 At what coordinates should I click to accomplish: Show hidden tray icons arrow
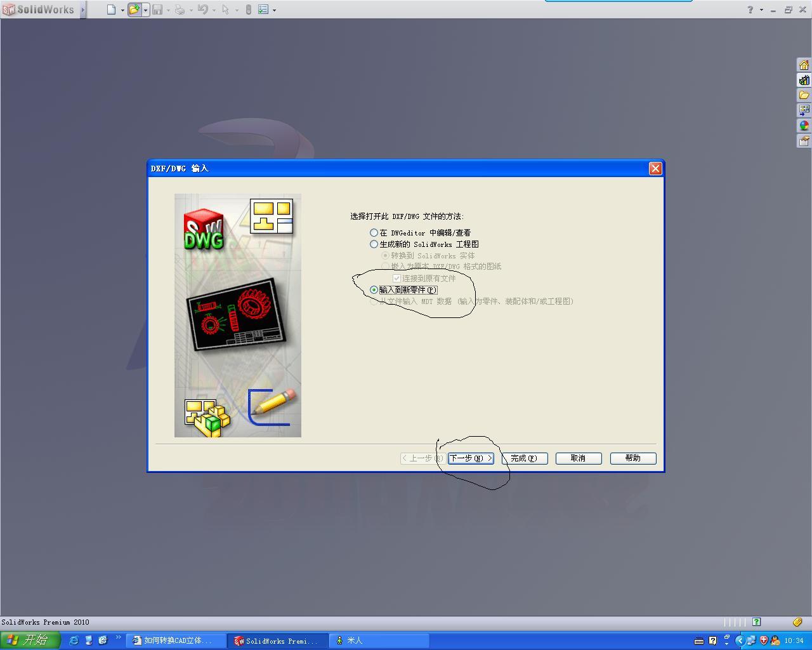point(740,641)
